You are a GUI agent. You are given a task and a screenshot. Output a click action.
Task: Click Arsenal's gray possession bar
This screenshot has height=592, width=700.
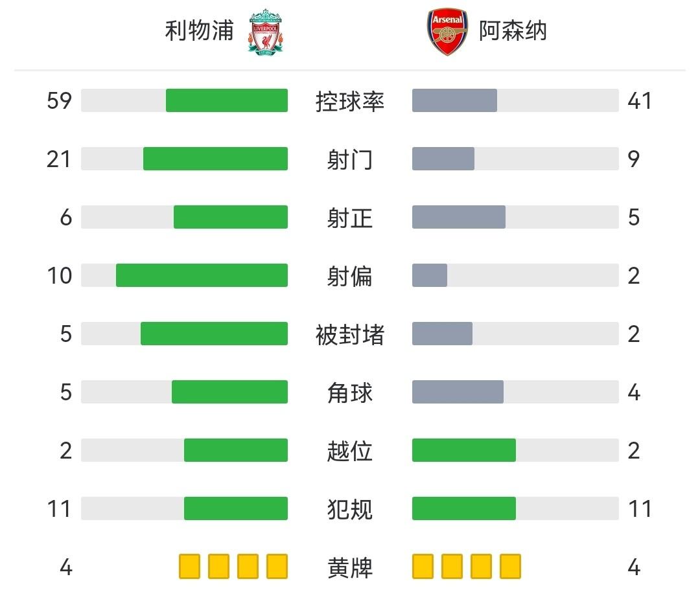point(454,100)
